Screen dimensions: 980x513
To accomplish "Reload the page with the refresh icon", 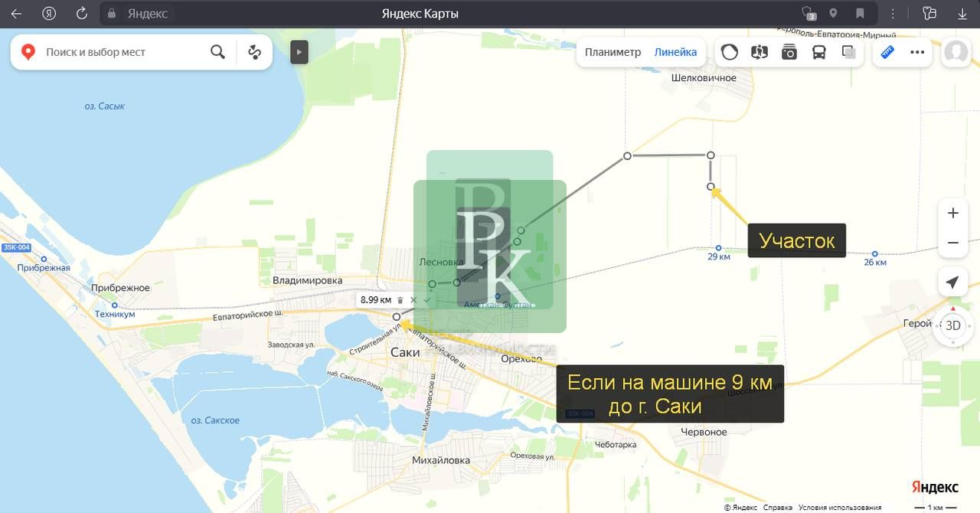I will tap(82, 14).
